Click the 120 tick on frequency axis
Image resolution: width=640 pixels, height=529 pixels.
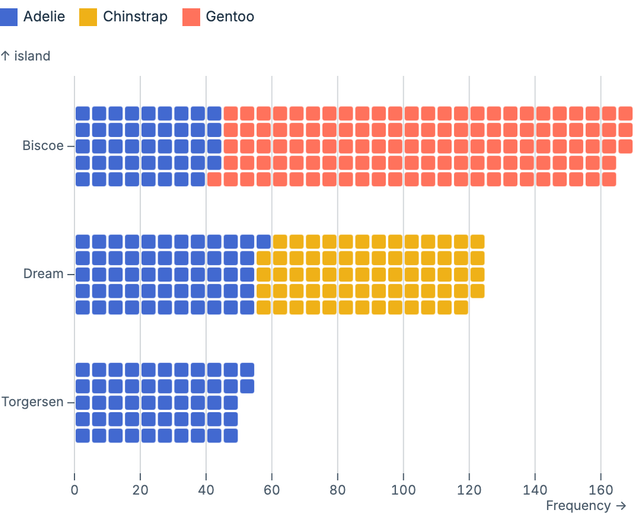tap(469, 490)
